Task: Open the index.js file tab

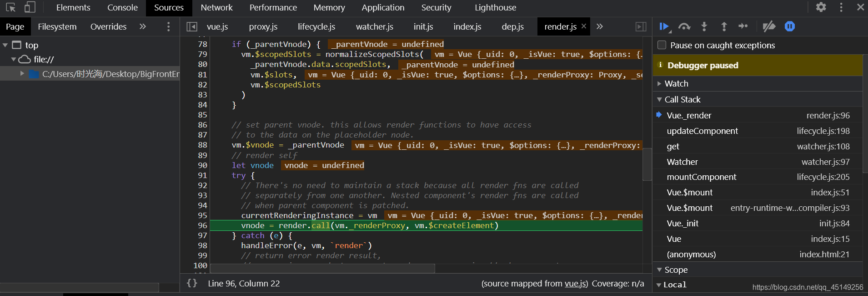Action: pyautogui.click(x=467, y=26)
